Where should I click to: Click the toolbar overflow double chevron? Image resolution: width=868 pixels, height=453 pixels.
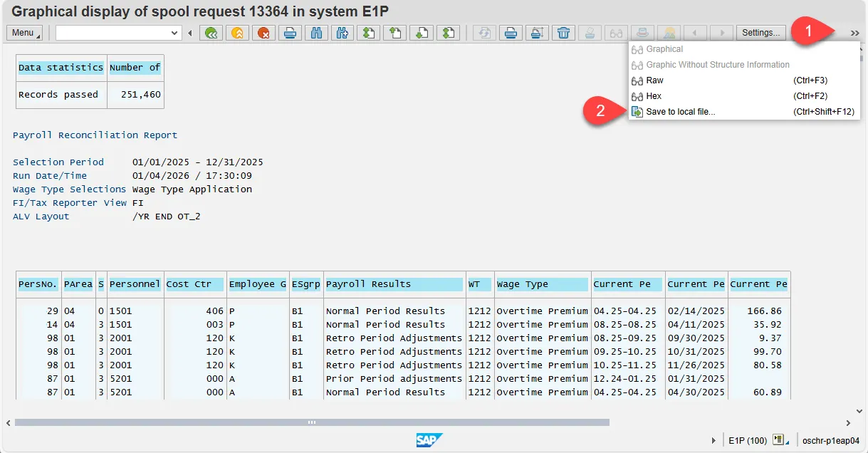tap(854, 33)
